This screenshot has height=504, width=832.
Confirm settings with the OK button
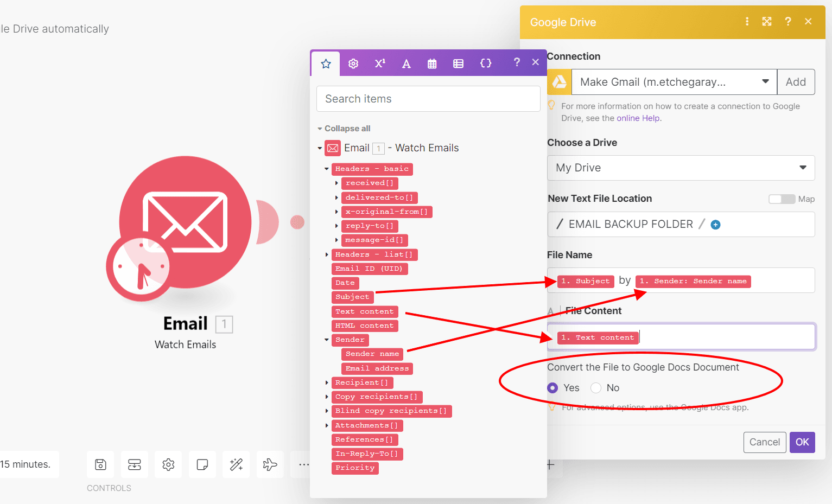(802, 442)
